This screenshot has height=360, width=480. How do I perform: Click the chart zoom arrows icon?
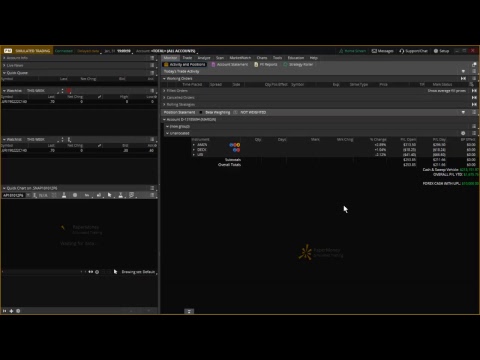tap(90, 272)
